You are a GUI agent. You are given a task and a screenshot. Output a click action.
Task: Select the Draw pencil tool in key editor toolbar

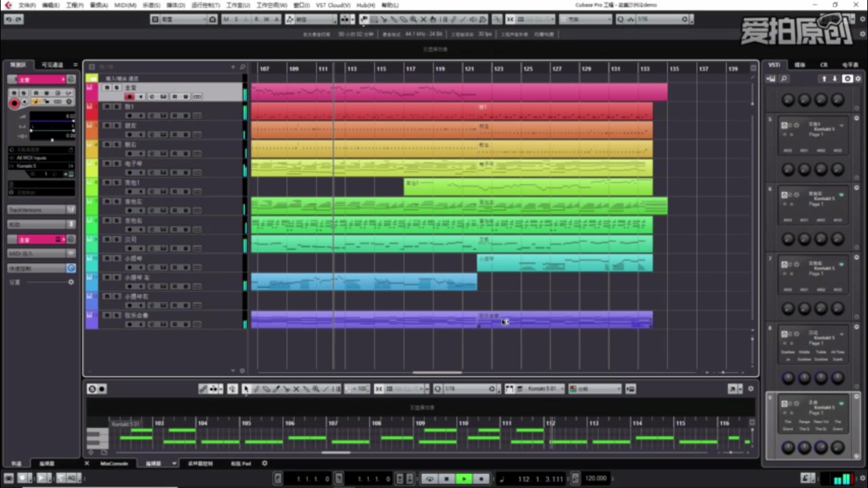click(256, 389)
